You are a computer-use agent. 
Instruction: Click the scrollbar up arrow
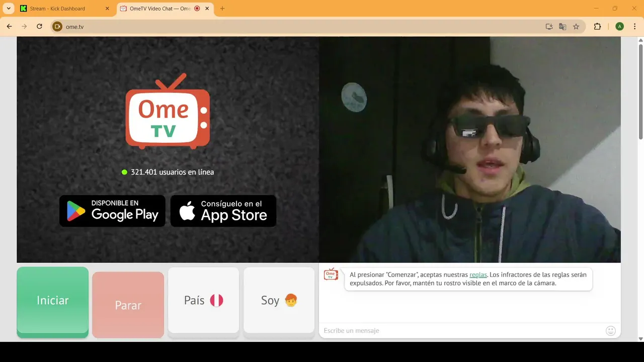click(640, 40)
